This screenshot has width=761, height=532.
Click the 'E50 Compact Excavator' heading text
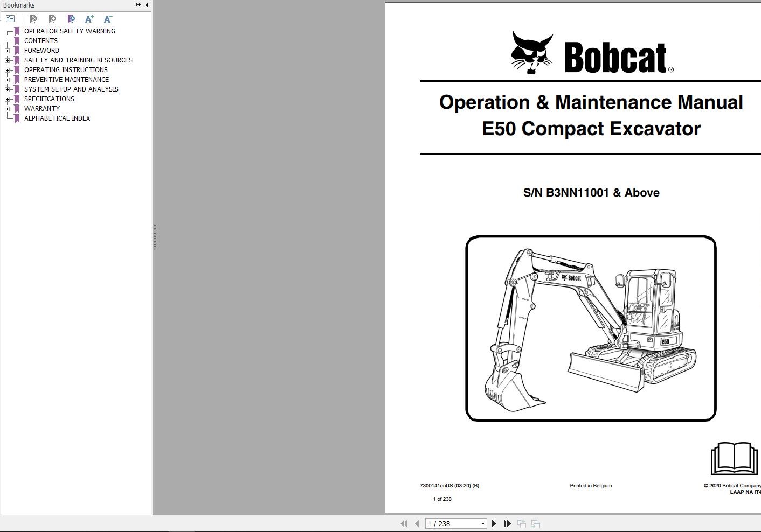tap(591, 129)
